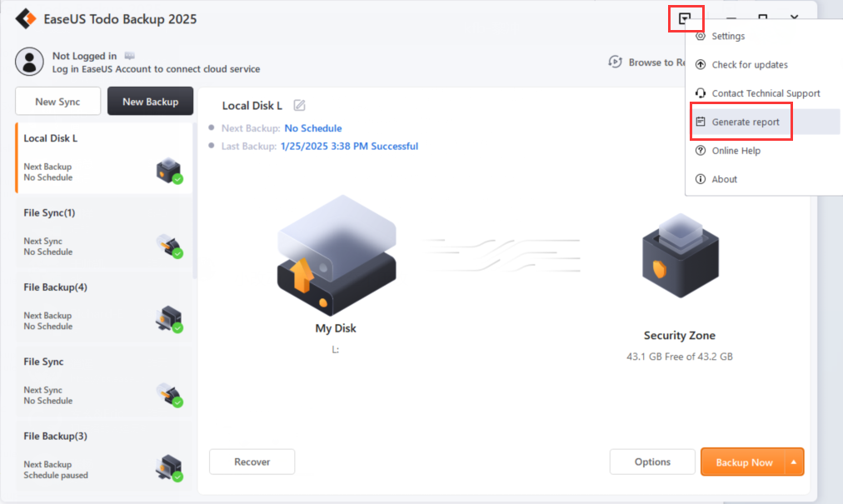
Task: Click the plain File Sync task icon
Action: click(x=169, y=394)
